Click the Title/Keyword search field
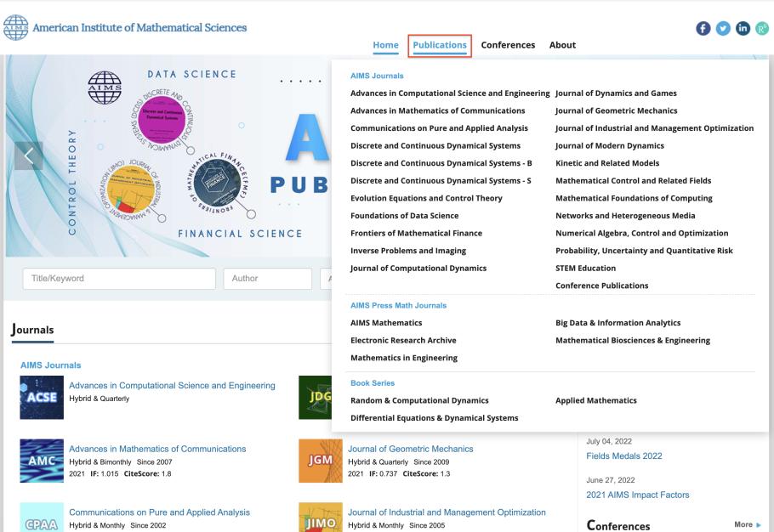The image size is (774, 532). click(119, 279)
